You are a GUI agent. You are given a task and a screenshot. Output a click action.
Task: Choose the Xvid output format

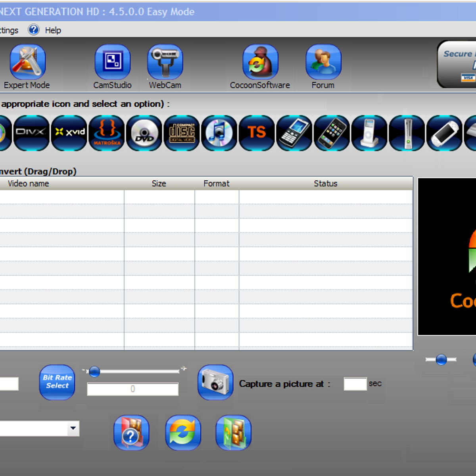tap(69, 133)
